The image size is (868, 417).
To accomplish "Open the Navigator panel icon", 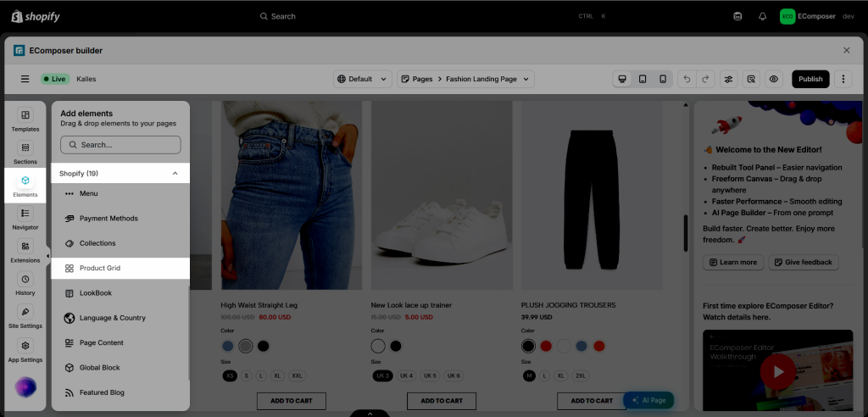I will 25,218.
